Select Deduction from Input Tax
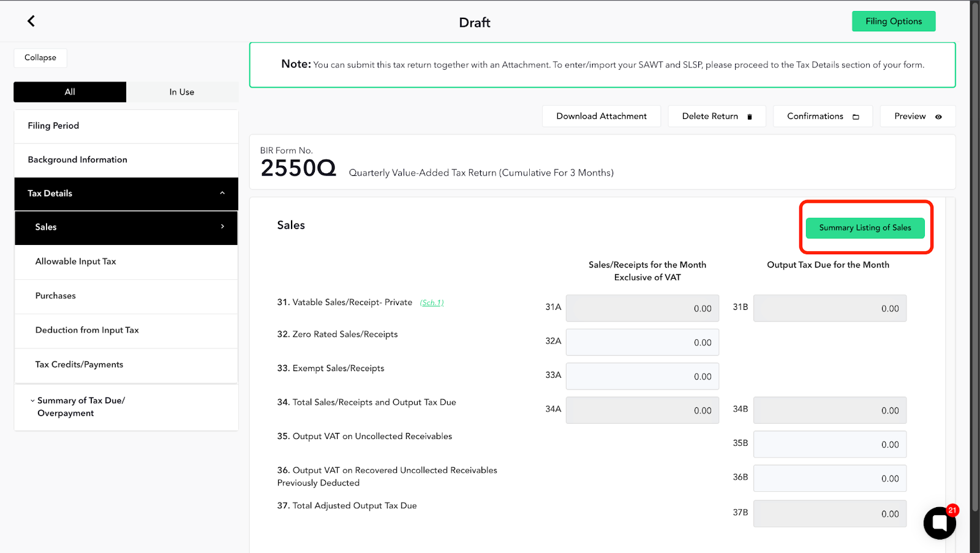 point(126,330)
